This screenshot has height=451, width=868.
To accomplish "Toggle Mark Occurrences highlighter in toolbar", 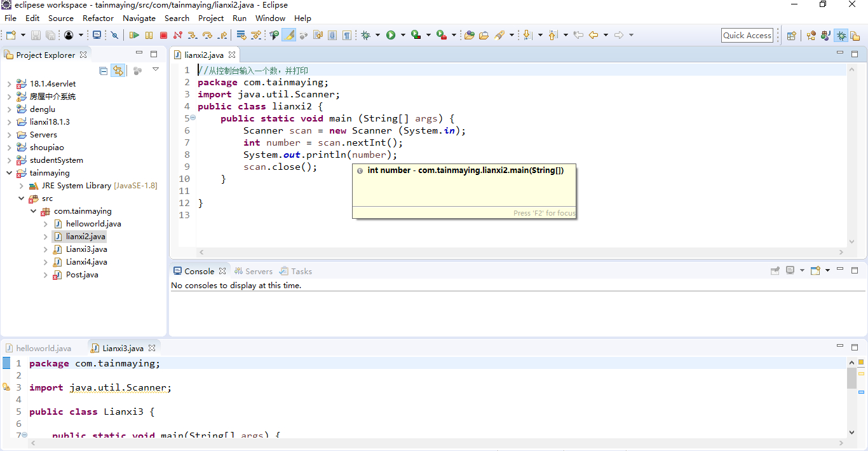I will [289, 36].
